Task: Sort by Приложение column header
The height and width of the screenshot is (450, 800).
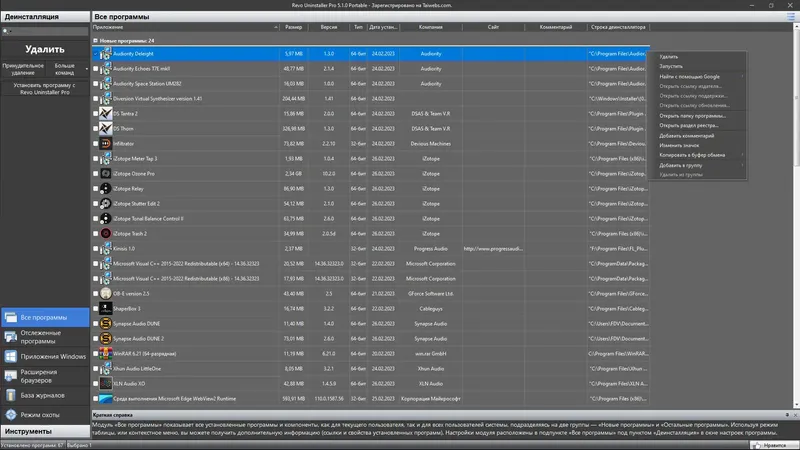Action: (186, 27)
